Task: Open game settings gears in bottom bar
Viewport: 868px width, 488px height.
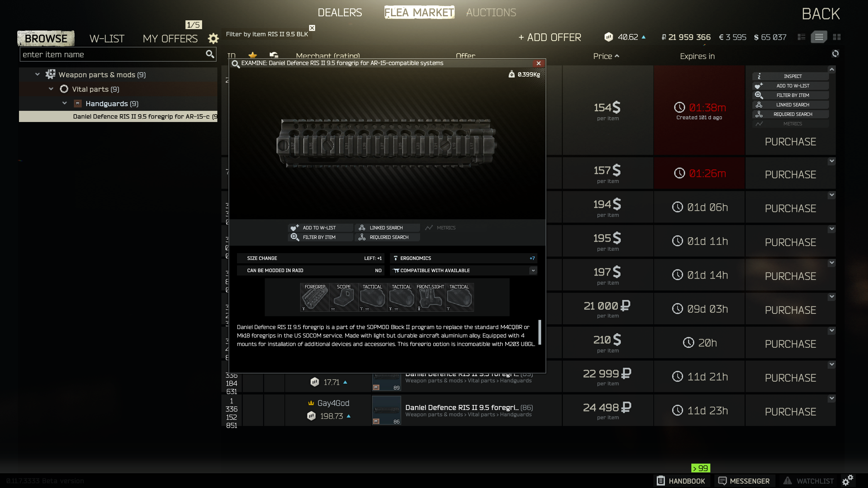Action: click(x=848, y=480)
